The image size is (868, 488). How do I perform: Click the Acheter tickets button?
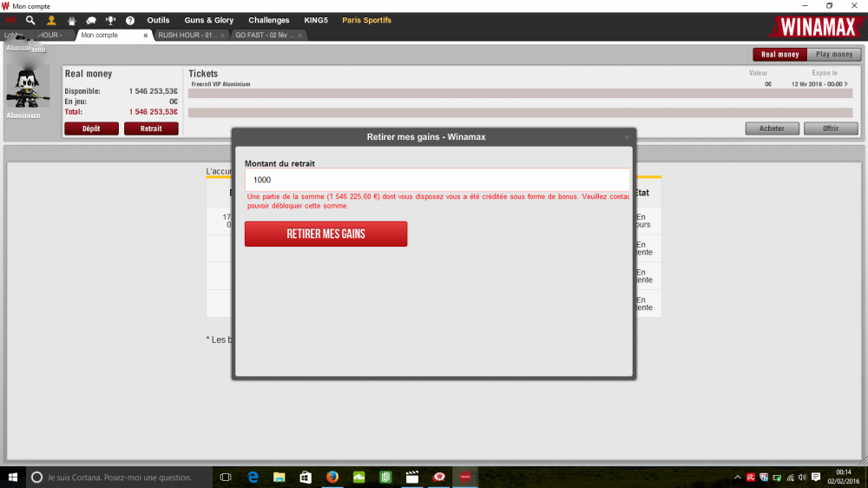pyautogui.click(x=772, y=129)
